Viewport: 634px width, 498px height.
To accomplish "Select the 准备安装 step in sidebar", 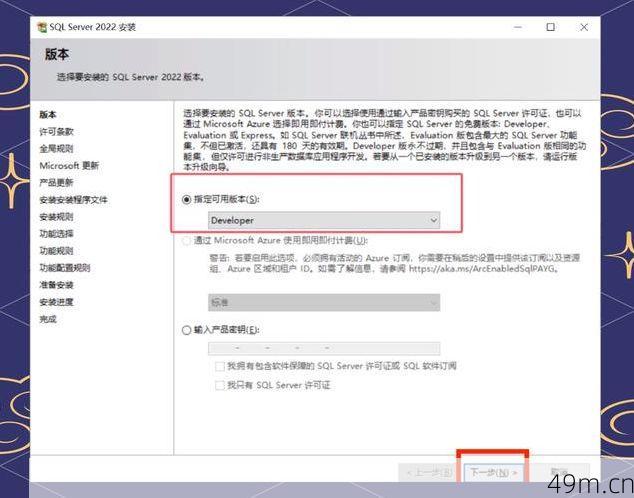I will pyautogui.click(x=57, y=285).
